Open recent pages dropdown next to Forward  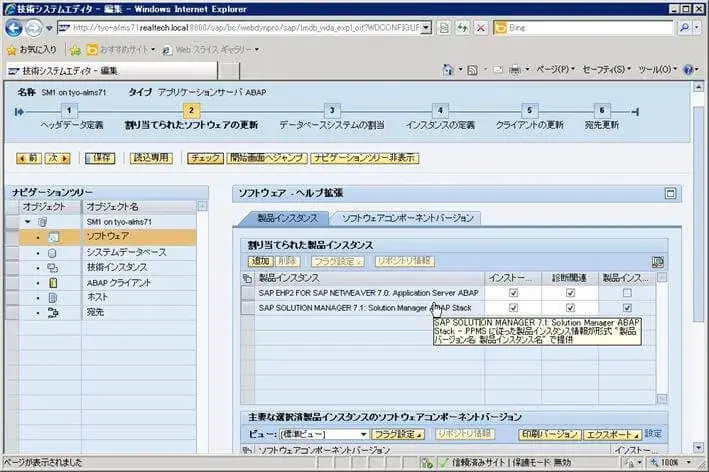(x=49, y=28)
